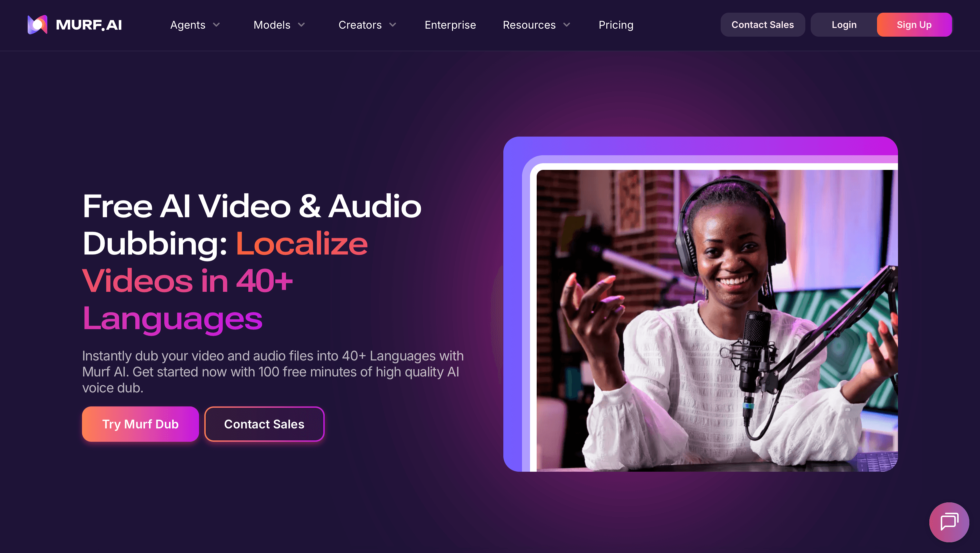The height and width of the screenshot is (553, 980).
Task: Click the MURF.AI wordmark text
Action: coord(89,25)
